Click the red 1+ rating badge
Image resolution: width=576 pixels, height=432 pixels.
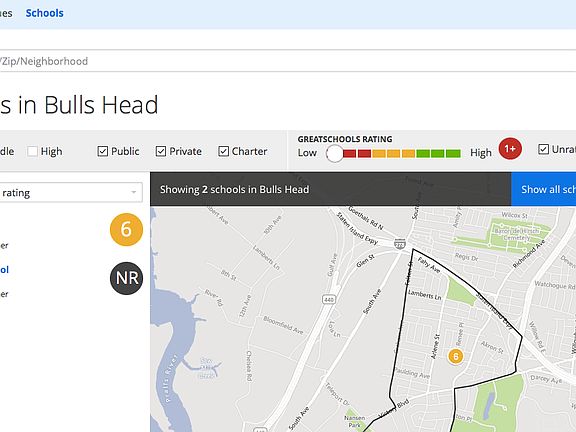tap(510, 149)
